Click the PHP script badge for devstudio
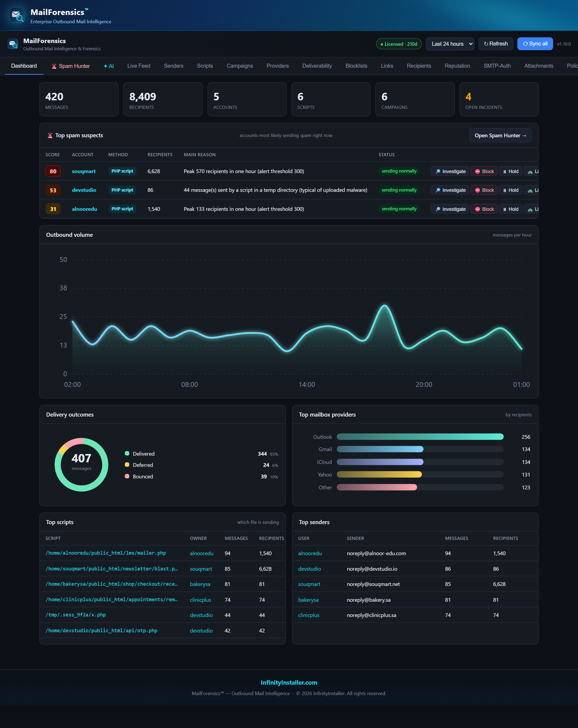 122,190
